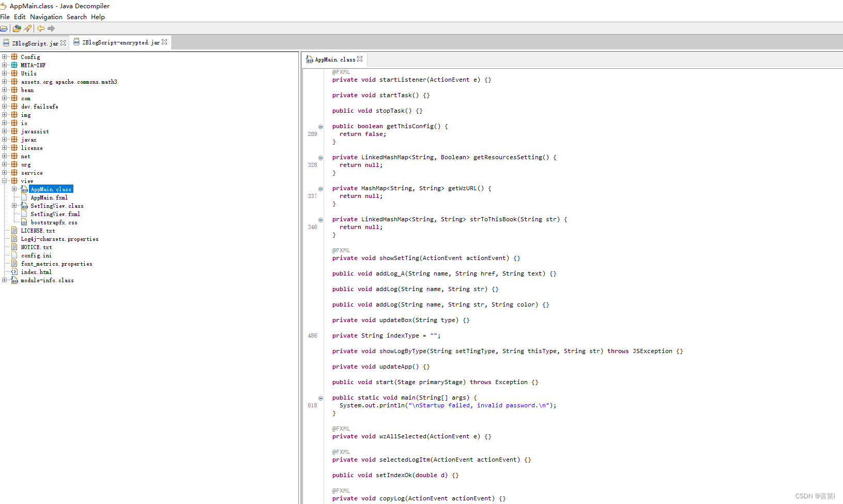Image resolution: width=843 pixels, height=504 pixels.
Task: Expand the Config package node
Action: [x=5, y=57]
